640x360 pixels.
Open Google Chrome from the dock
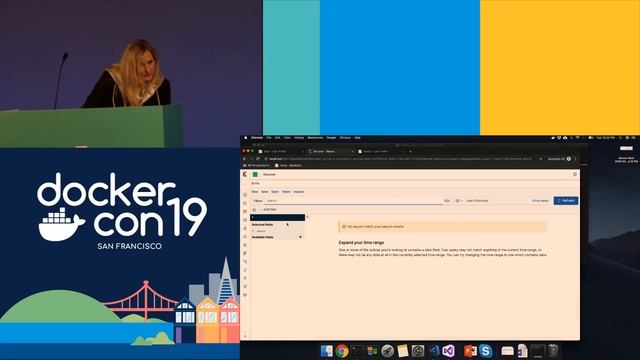tap(342, 351)
